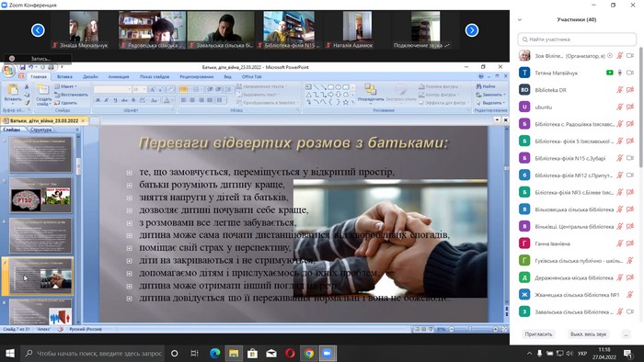Toggle mute icon for Ганна Іванівна

click(620, 243)
